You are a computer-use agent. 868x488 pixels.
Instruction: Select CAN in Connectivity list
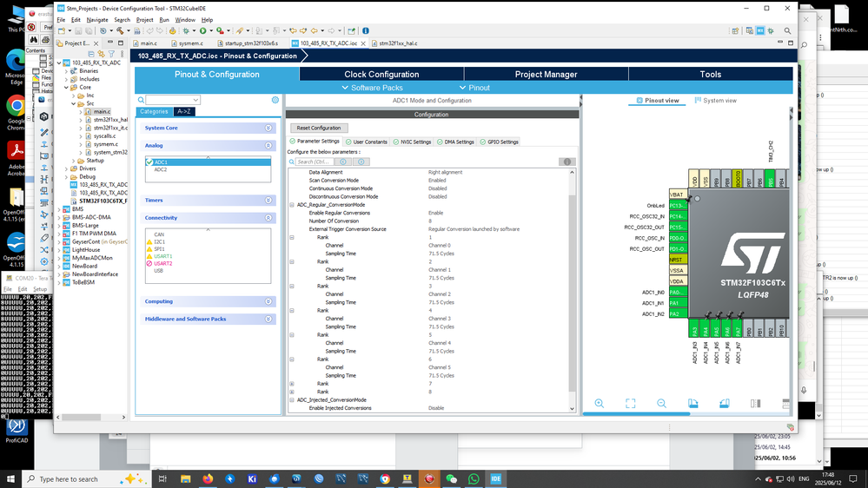(x=159, y=234)
